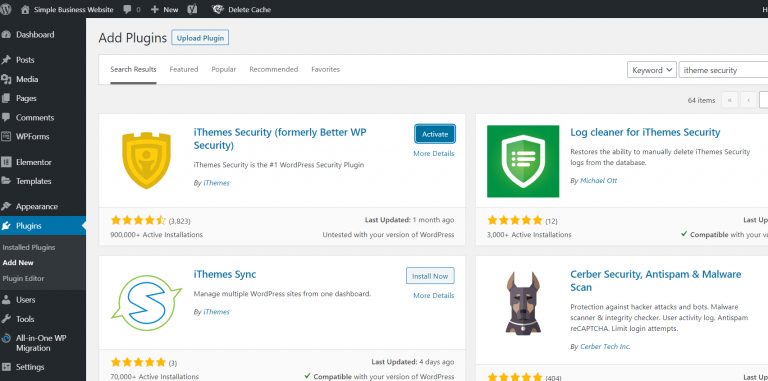The image size is (768, 381).
Task: Open the Keyword search type dropdown
Action: (x=651, y=70)
